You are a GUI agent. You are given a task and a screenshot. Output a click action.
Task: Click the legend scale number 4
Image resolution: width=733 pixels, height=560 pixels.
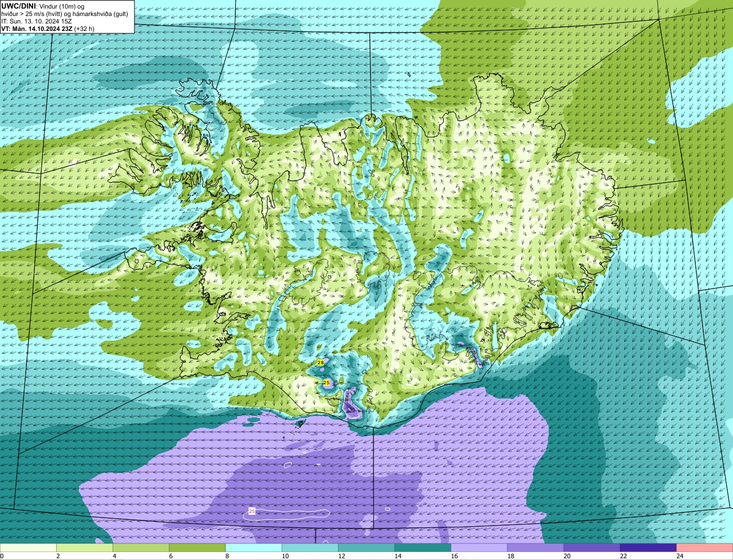click(113, 556)
